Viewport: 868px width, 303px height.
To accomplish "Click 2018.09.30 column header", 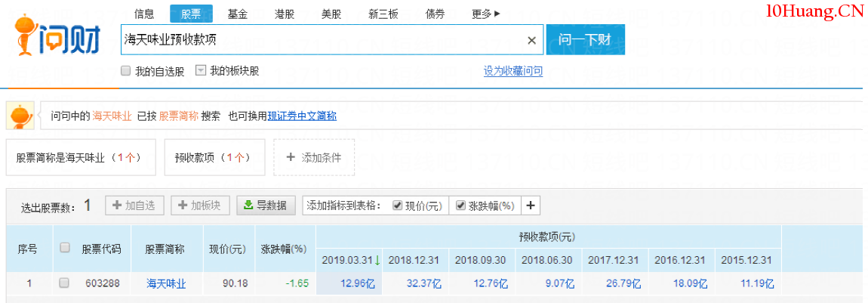I will click(482, 260).
